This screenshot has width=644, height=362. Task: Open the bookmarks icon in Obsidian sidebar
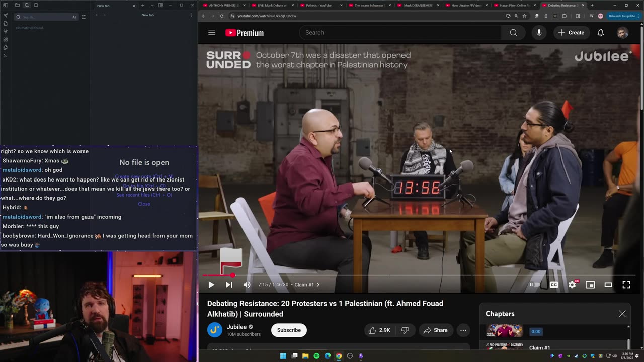point(36,5)
